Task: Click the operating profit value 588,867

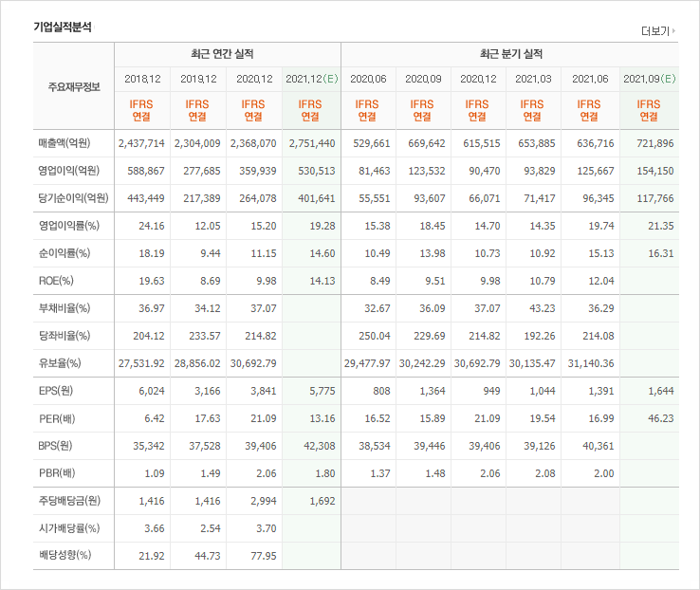Action: coord(145,171)
